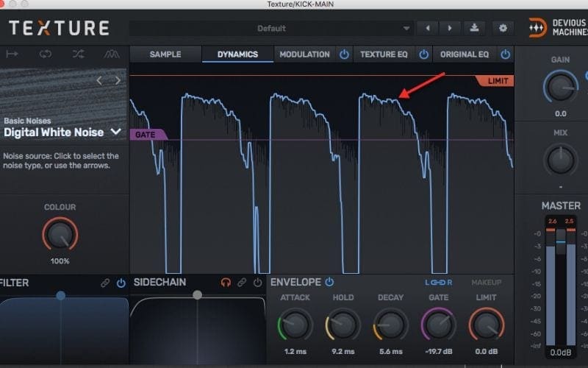The height and width of the screenshot is (368, 588).
Task: Click the Filter frequency handle
Action: (x=61, y=296)
